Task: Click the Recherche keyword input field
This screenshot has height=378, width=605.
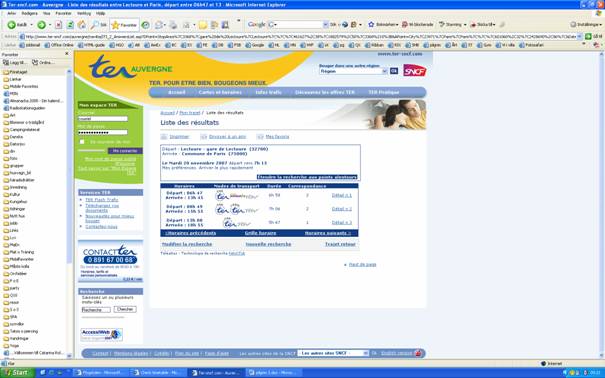Action: (x=96, y=310)
